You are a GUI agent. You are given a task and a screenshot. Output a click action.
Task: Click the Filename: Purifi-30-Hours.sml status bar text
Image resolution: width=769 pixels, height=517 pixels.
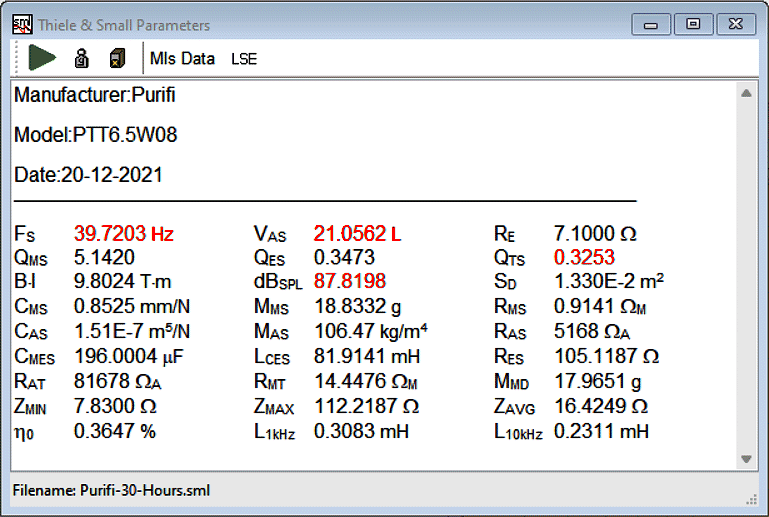(x=111, y=491)
